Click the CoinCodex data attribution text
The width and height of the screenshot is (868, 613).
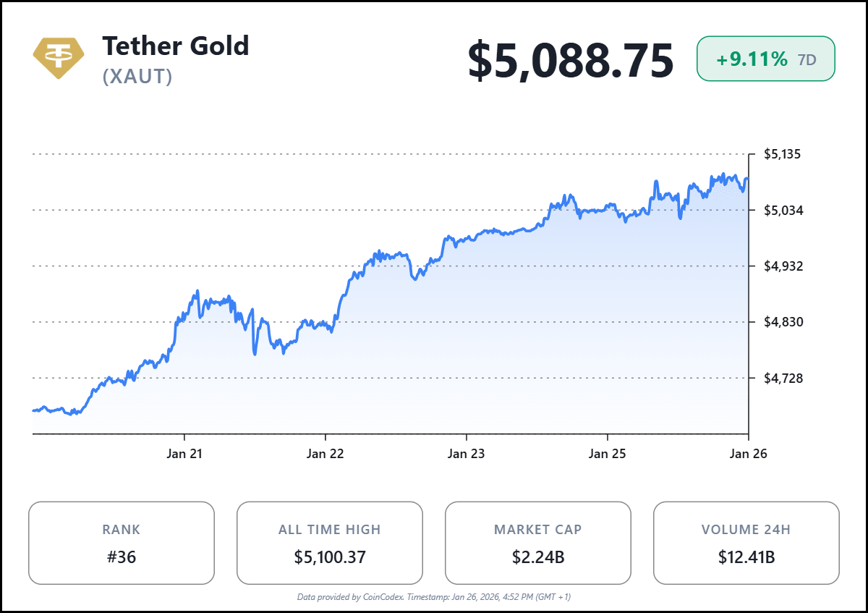point(434,597)
